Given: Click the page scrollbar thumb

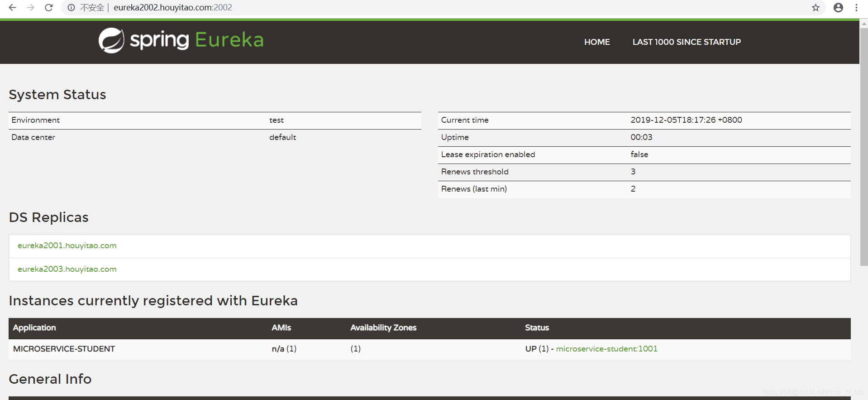Looking at the screenshot, I should point(864,147).
